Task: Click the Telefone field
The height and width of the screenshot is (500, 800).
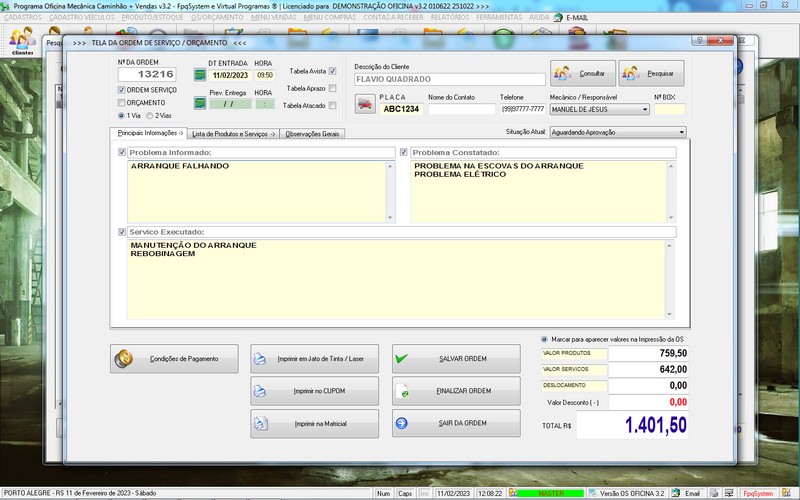Action: [522, 109]
